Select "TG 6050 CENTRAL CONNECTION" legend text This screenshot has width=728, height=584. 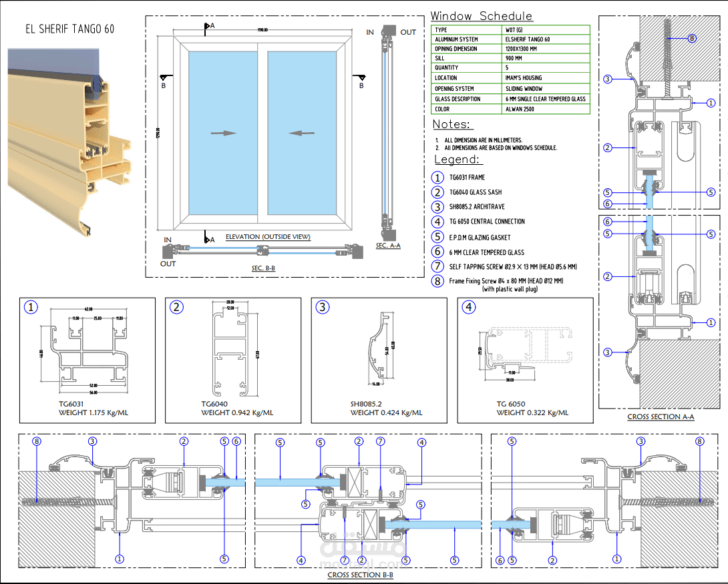tap(487, 222)
